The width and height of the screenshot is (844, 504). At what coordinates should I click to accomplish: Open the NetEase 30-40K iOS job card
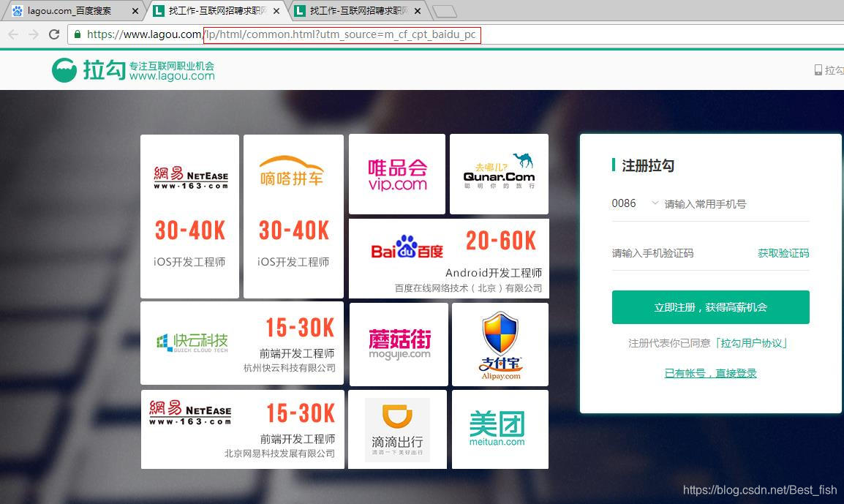click(x=189, y=216)
